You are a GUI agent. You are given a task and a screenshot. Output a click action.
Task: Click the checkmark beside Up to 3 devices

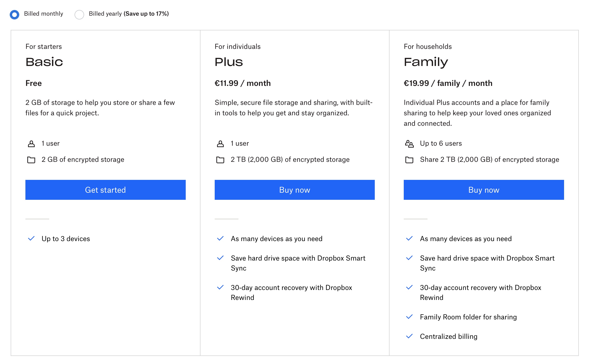click(x=31, y=238)
